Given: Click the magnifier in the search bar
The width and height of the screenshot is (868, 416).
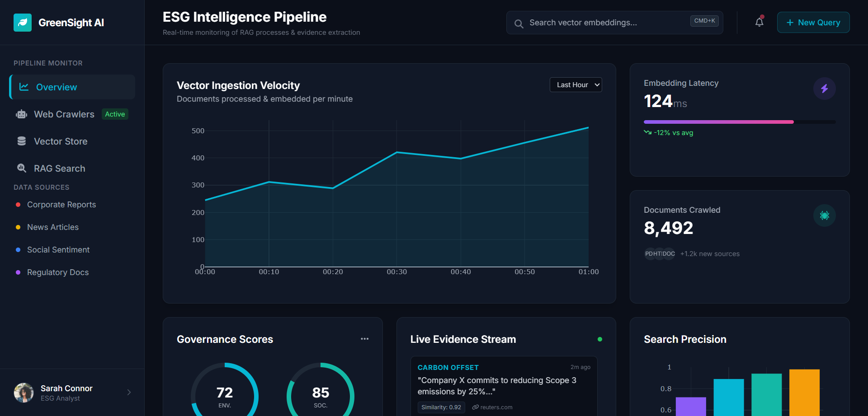Looking at the screenshot, I should tap(519, 23).
